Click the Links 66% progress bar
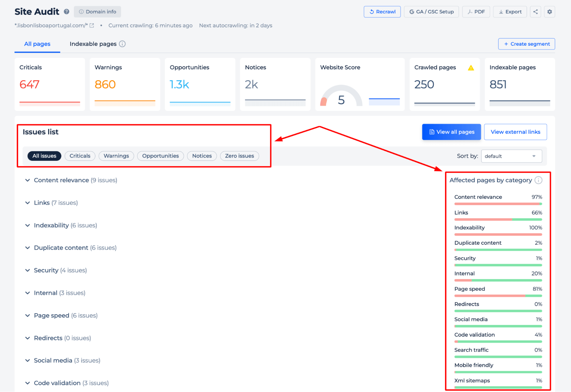571x392 pixels. (x=498, y=220)
